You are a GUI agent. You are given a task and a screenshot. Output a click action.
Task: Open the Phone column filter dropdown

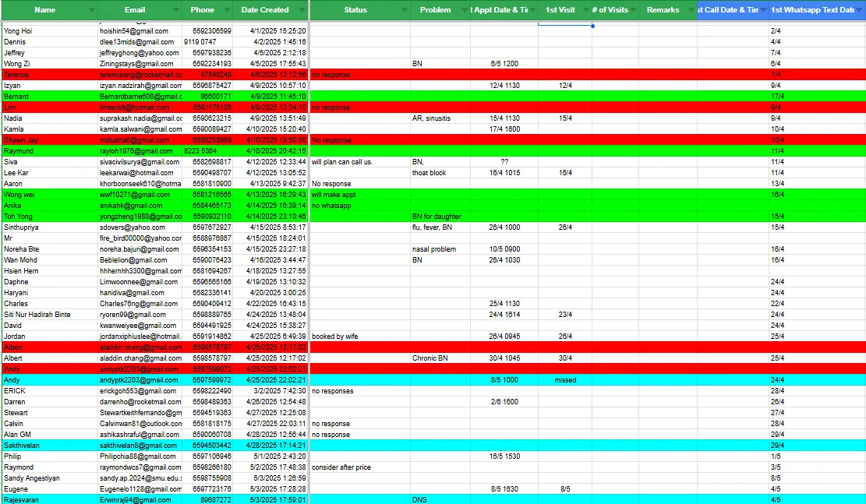click(x=227, y=10)
